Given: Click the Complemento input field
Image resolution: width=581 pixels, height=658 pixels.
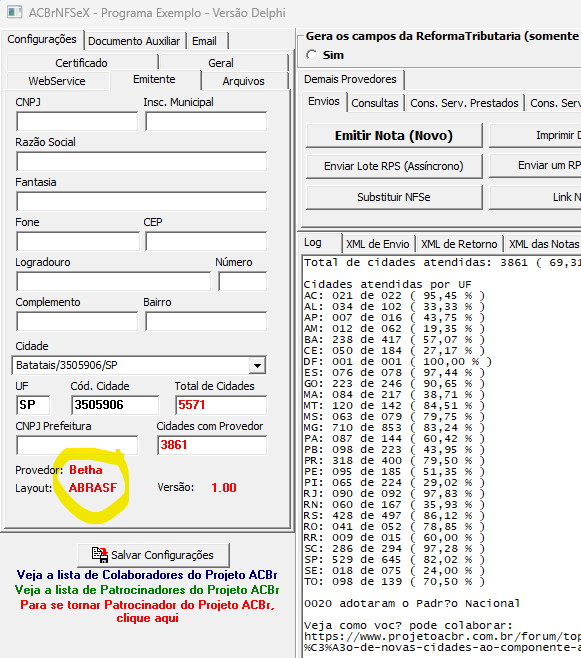Looking at the screenshot, I should 77,322.
